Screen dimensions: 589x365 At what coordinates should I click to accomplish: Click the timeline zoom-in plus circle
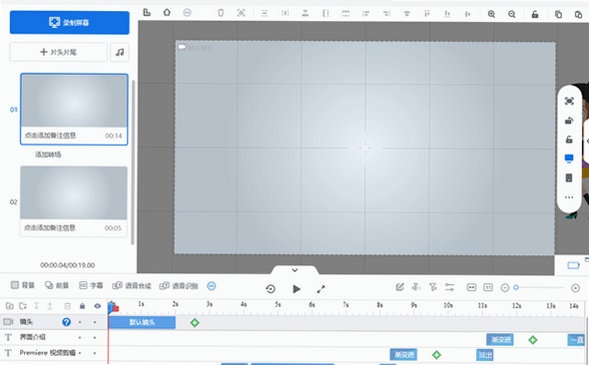pyautogui.click(x=575, y=288)
